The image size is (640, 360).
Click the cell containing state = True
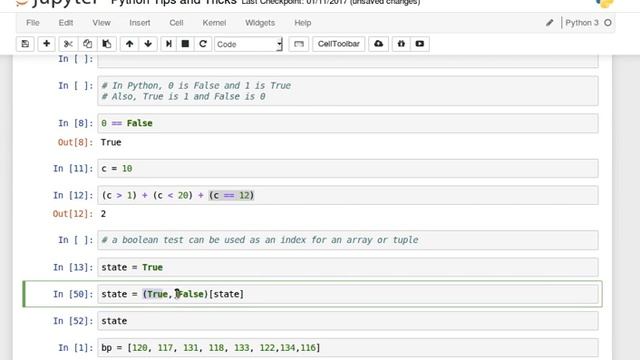coord(348,267)
